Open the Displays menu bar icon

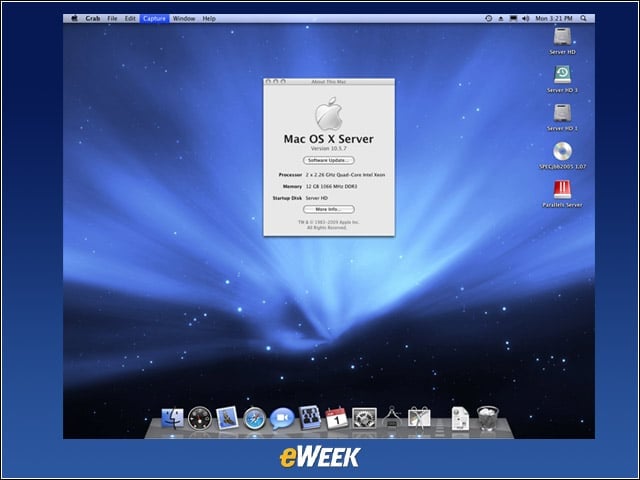click(x=513, y=18)
